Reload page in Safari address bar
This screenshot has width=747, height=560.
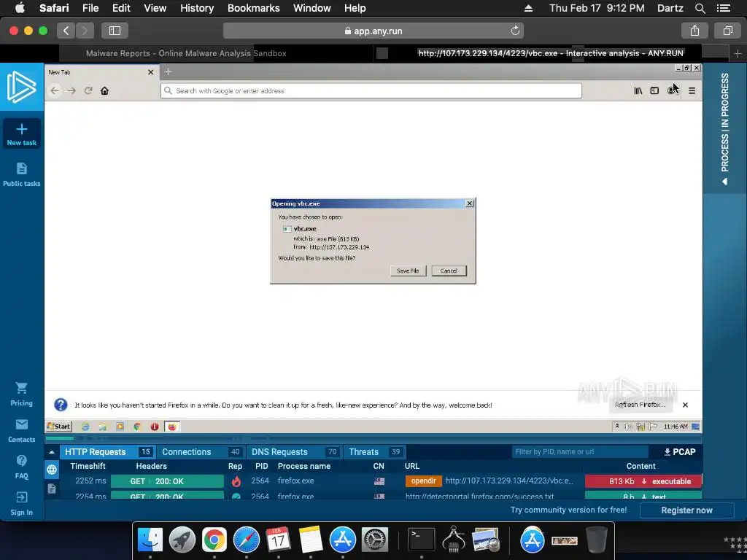tap(515, 31)
